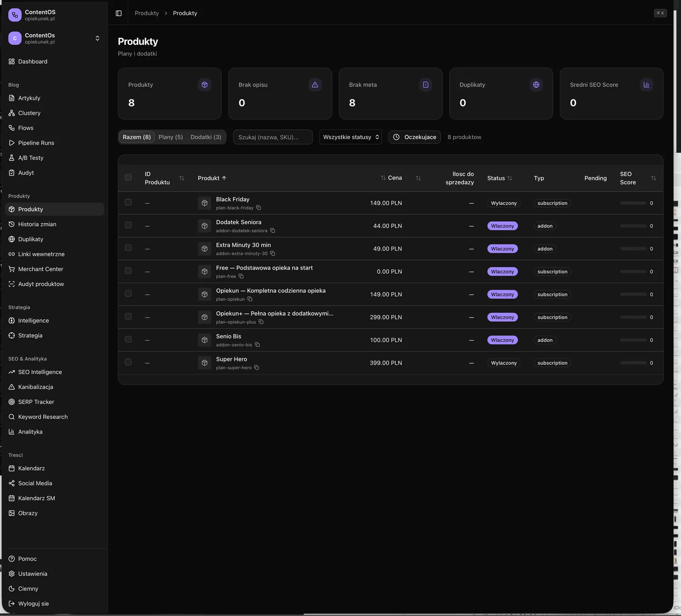This screenshot has height=616, width=681.
Task: Toggle the sidebar panel icon
Action: coord(119,13)
